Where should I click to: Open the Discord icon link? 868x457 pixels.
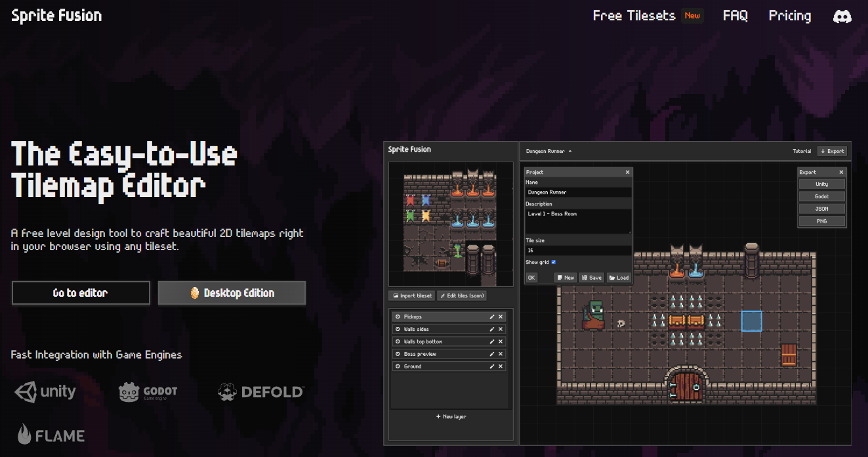[x=842, y=16]
